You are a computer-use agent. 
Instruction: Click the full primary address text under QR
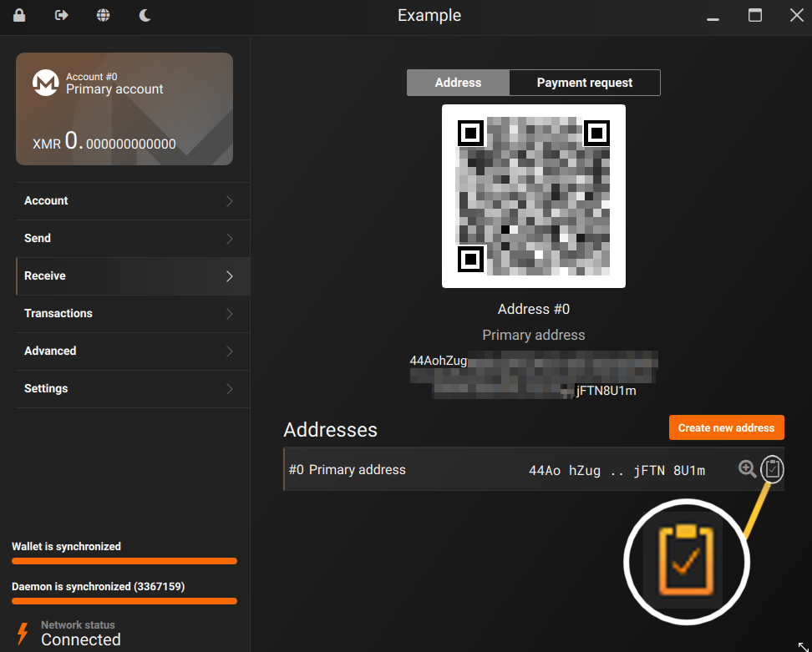(x=533, y=375)
